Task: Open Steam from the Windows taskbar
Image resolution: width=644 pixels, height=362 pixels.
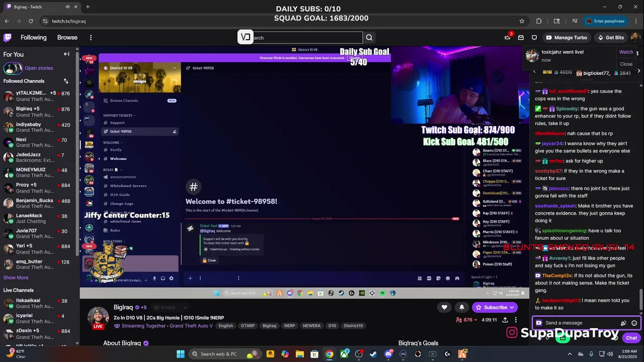Action: (x=373, y=354)
